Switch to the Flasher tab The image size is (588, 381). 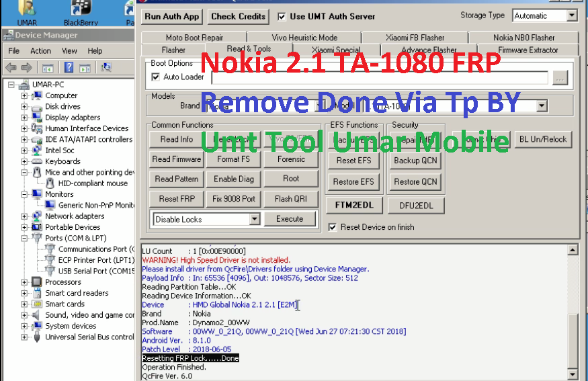(x=173, y=50)
